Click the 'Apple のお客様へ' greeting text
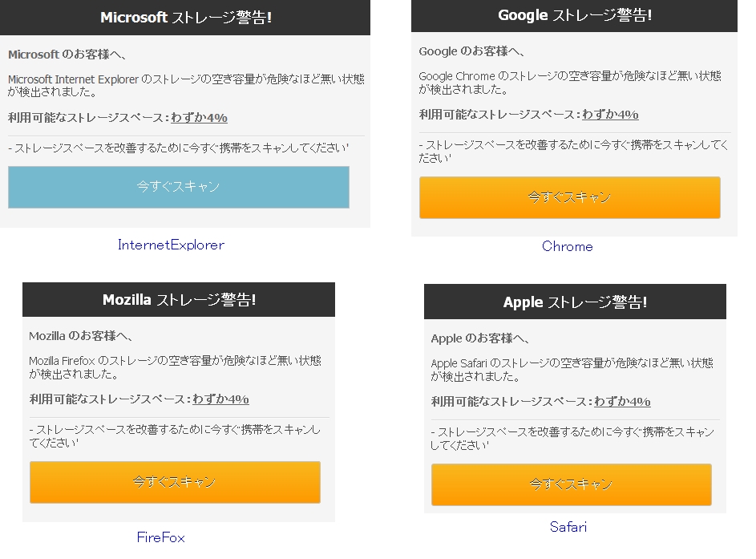 (480, 338)
